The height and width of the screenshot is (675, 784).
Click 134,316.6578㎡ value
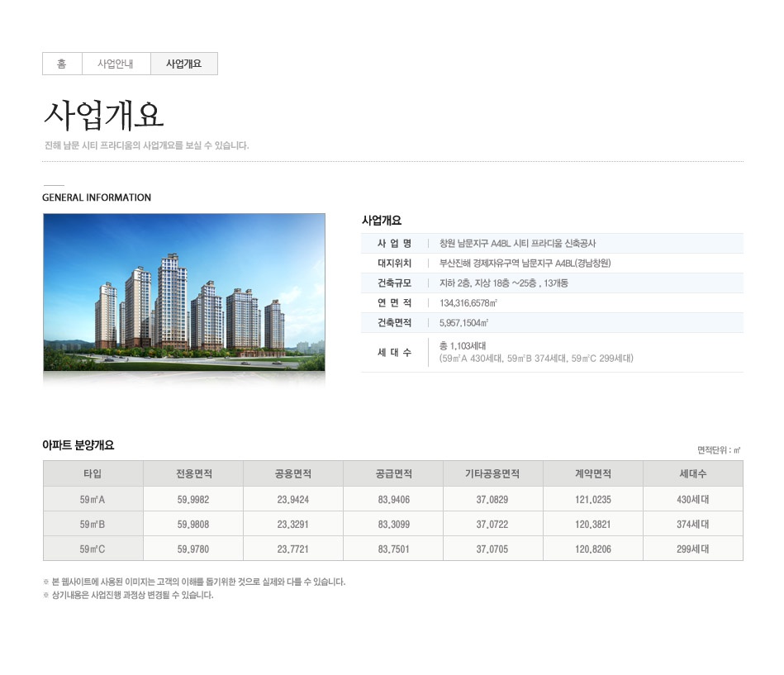(x=468, y=303)
